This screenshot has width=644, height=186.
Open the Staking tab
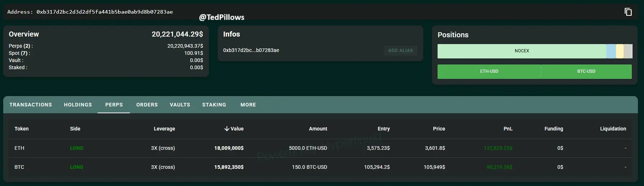[214, 105]
